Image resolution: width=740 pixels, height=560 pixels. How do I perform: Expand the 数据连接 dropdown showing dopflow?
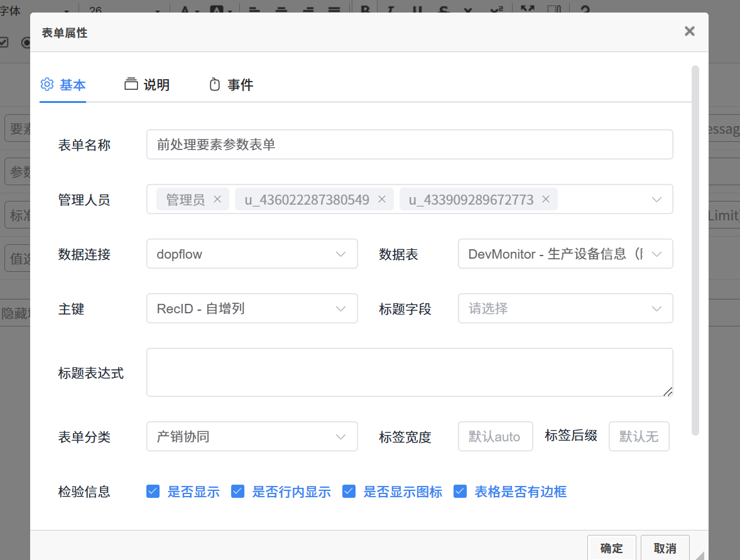tap(252, 254)
